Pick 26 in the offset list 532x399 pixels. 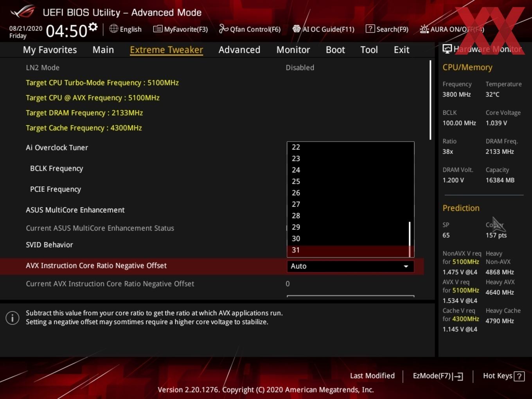pyautogui.click(x=348, y=192)
